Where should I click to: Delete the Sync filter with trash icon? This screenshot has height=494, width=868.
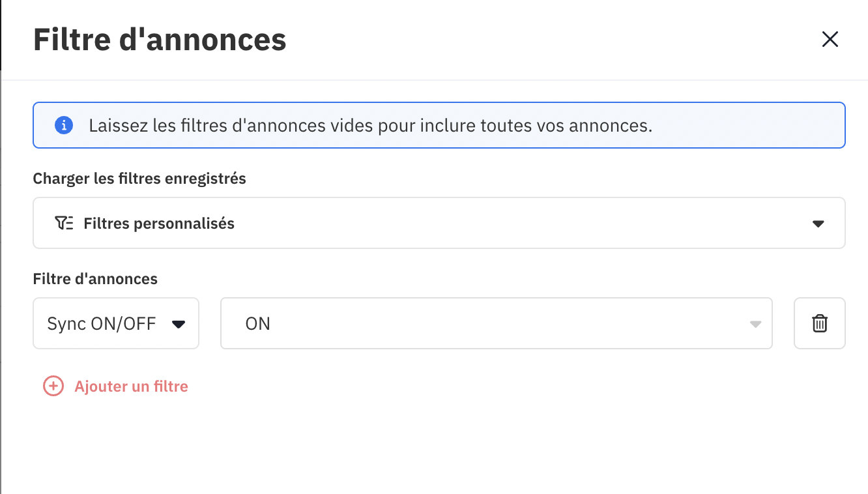coord(819,323)
